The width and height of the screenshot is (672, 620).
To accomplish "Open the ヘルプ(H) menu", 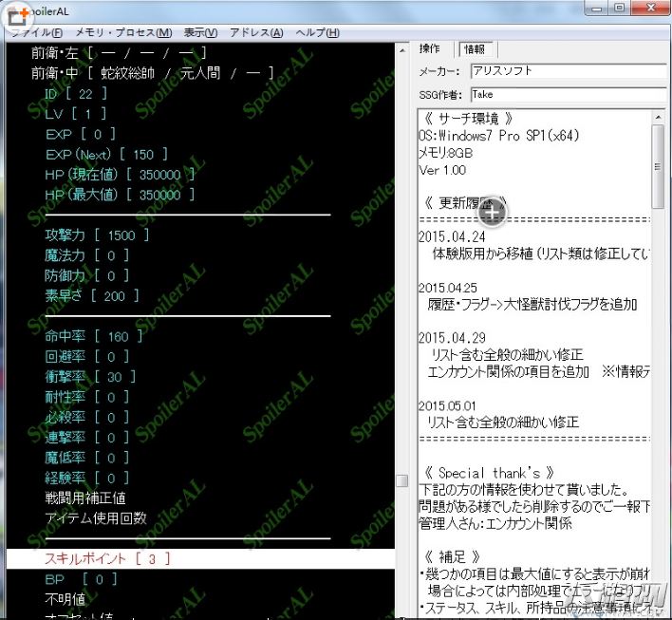I will tap(318, 32).
